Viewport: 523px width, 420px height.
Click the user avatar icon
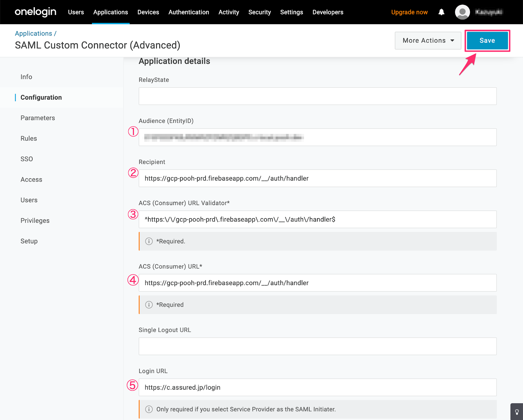(x=462, y=12)
